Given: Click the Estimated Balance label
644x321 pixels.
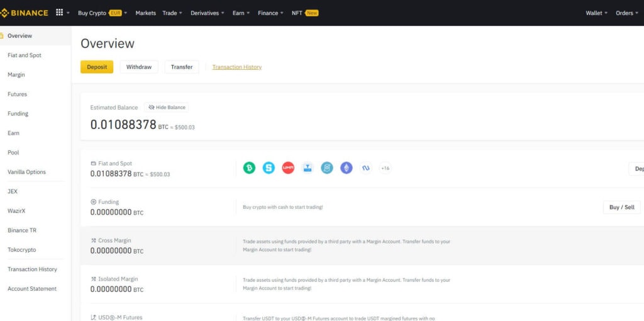Looking at the screenshot, I should 114,107.
